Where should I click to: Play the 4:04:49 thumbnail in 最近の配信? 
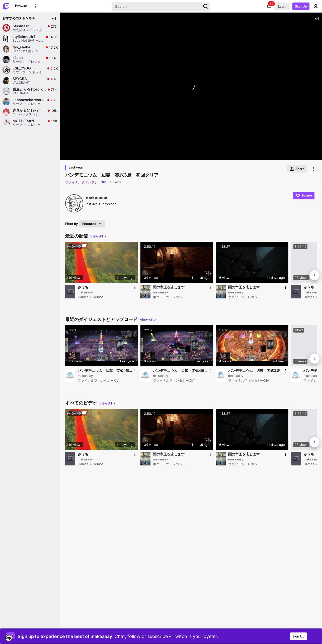(x=102, y=262)
